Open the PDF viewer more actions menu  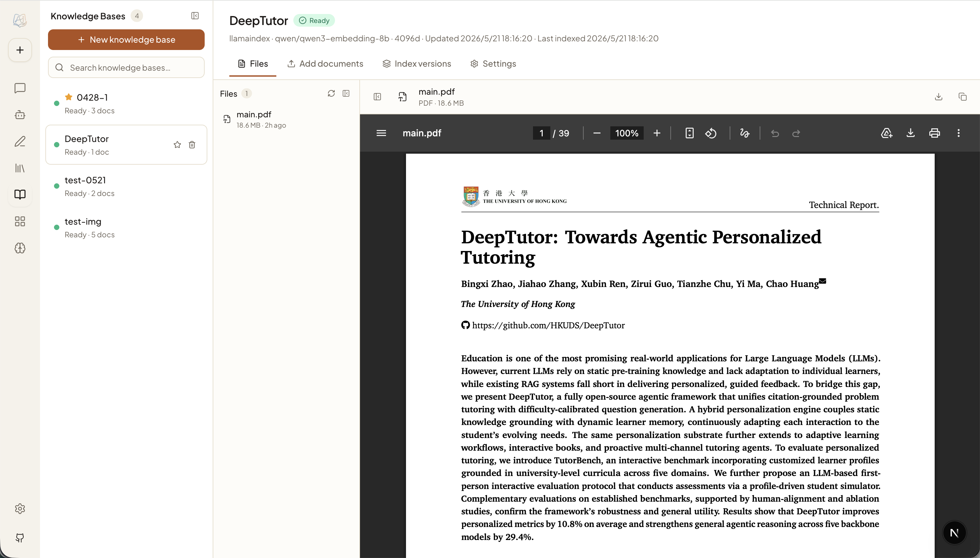point(959,133)
